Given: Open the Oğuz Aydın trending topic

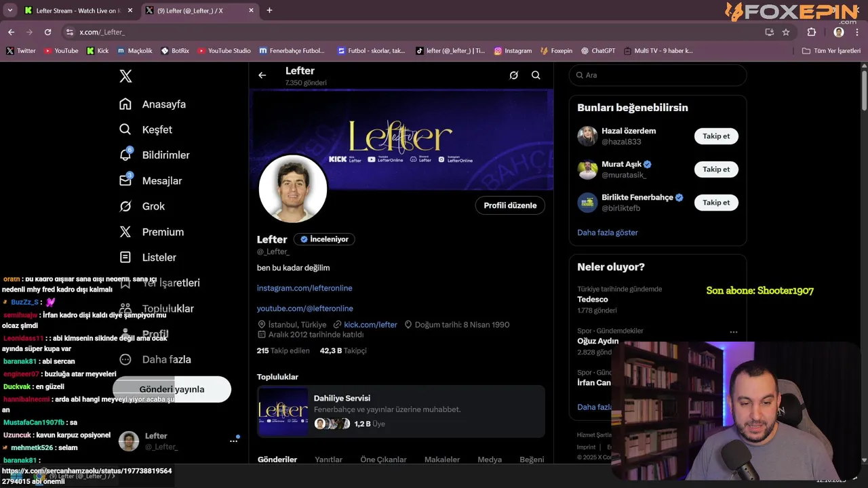Looking at the screenshot, I should (x=598, y=342).
